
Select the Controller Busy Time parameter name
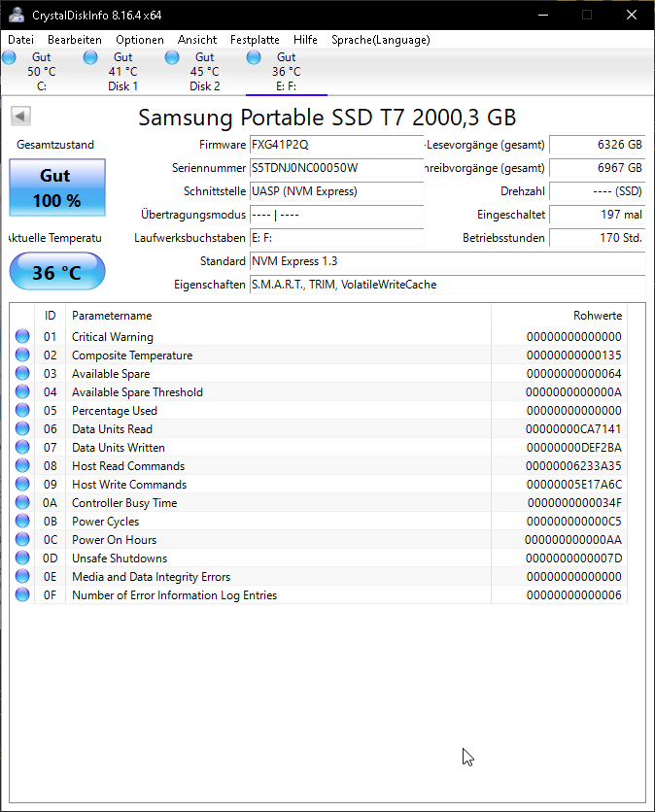[x=124, y=503]
